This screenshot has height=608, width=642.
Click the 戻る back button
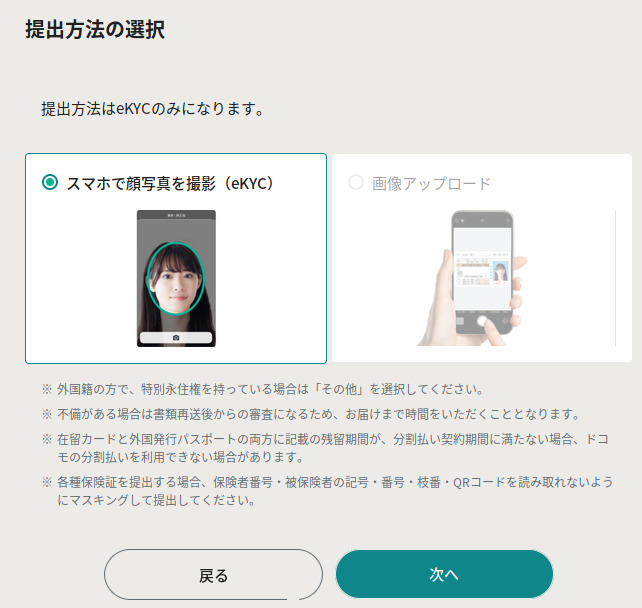(213, 575)
